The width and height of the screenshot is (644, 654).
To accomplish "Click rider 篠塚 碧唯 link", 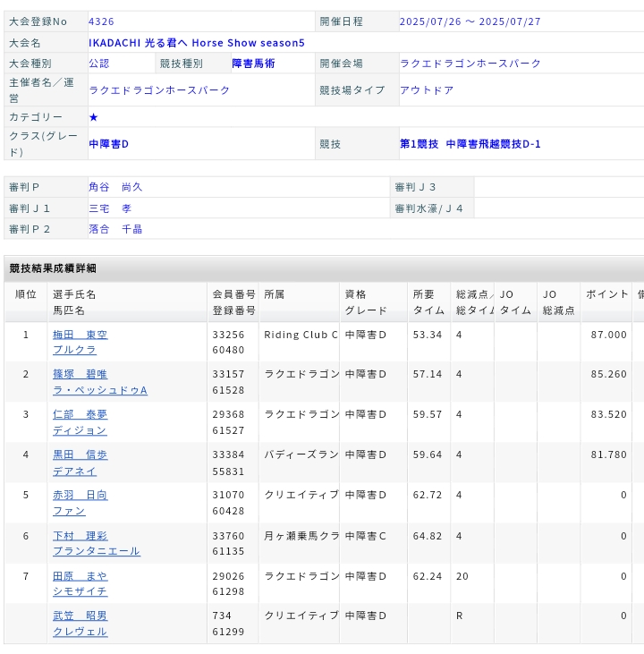I will click(80, 374).
